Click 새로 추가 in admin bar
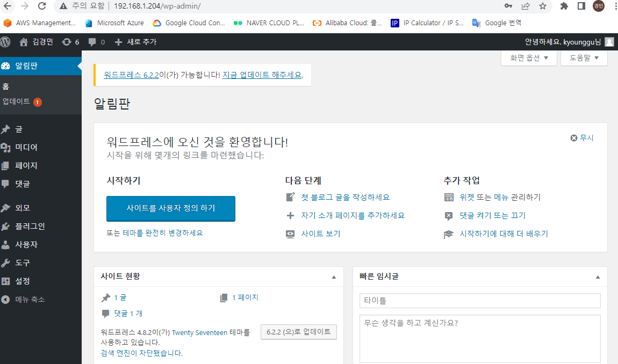 pyautogui.click(x=135, y=42)
